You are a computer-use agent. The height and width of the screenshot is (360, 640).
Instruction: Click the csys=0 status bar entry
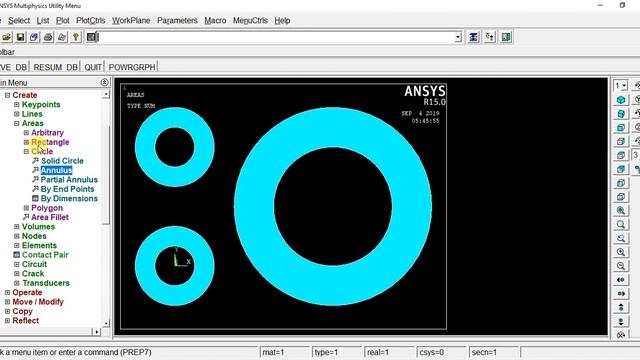coord(441,352)
